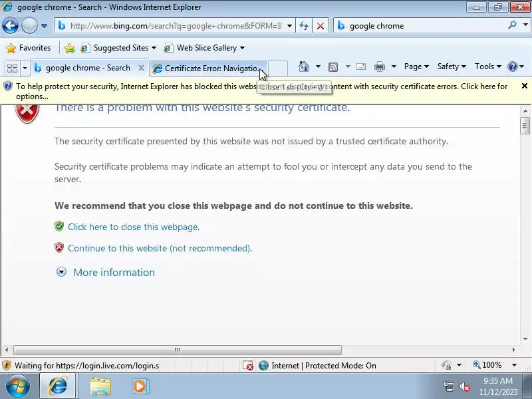The image size is (532, 399).
Task: Open the Suggested Sites link
Action: (x=119, y=48)
